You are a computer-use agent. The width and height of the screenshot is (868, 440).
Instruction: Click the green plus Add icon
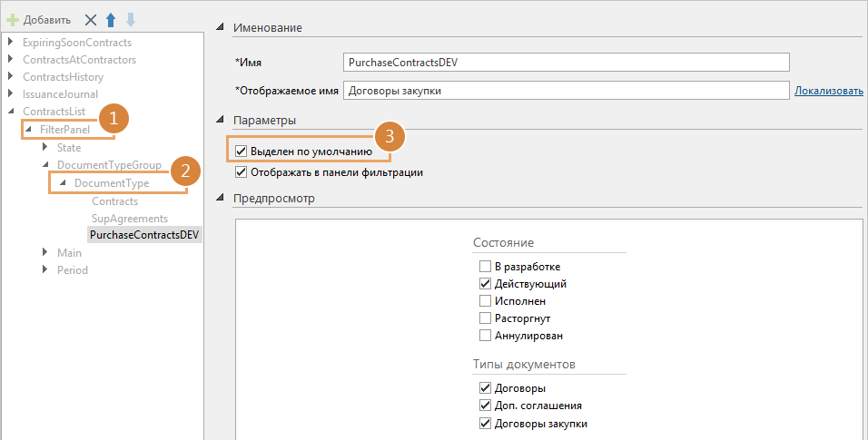(x=13, y=19)
